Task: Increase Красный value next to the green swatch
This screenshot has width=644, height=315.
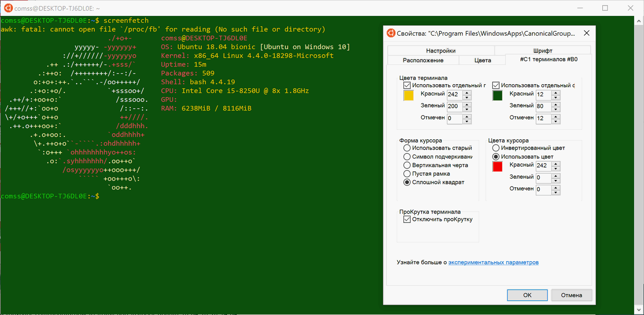Action: tap(556, 92)
